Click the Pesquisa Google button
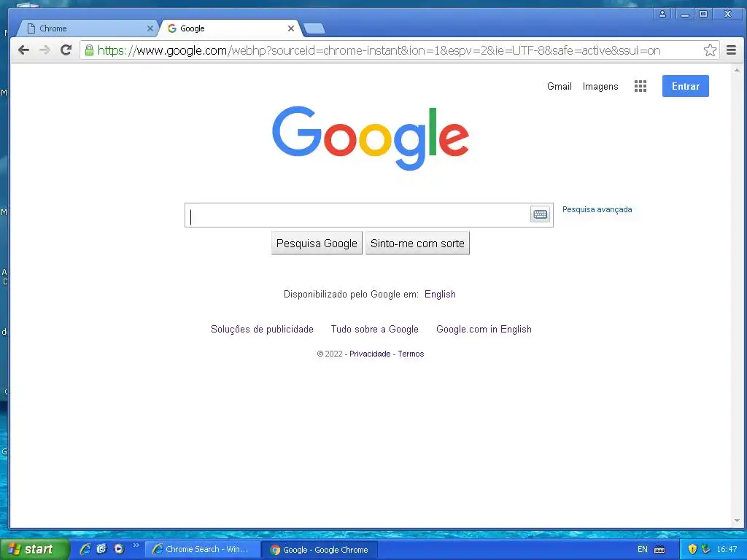Image resolution: width=747 pixels, height=560 pixels. 317,244
